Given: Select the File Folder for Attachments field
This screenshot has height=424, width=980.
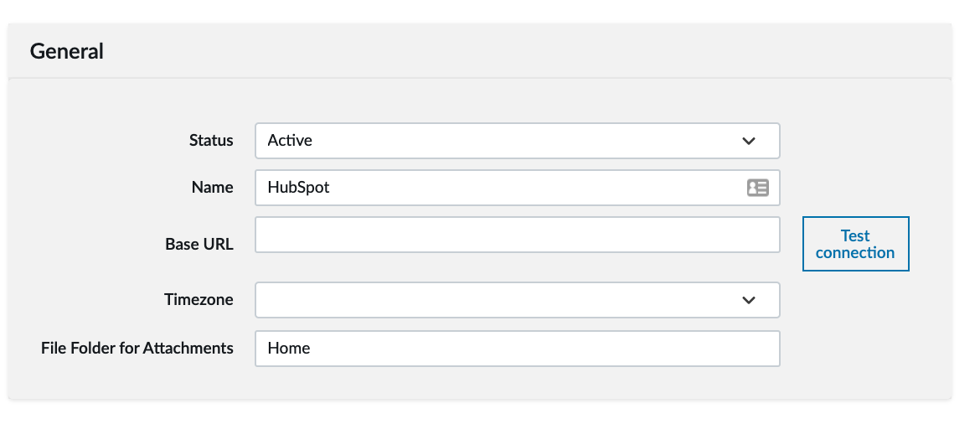Looking at the screenshot, I should 518,349.
